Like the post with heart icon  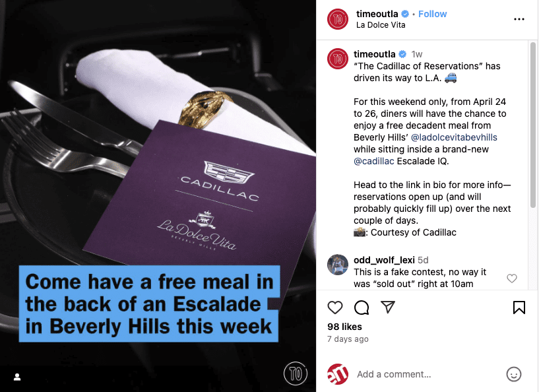334,308
